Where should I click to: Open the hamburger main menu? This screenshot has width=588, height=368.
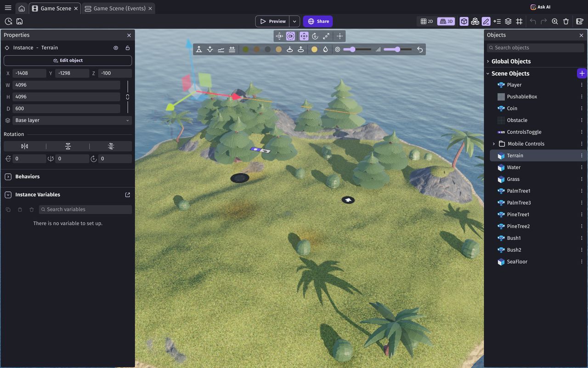(x=8, y=8)
